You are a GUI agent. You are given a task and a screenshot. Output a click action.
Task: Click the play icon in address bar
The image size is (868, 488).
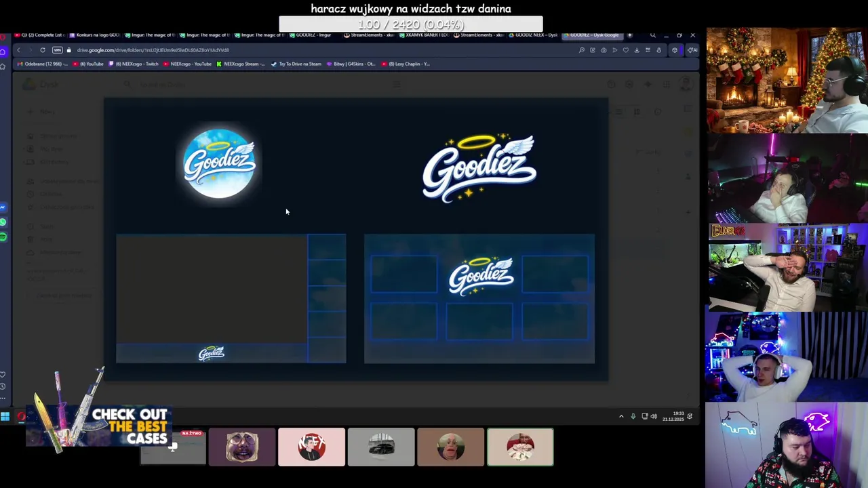click(615, 50)
